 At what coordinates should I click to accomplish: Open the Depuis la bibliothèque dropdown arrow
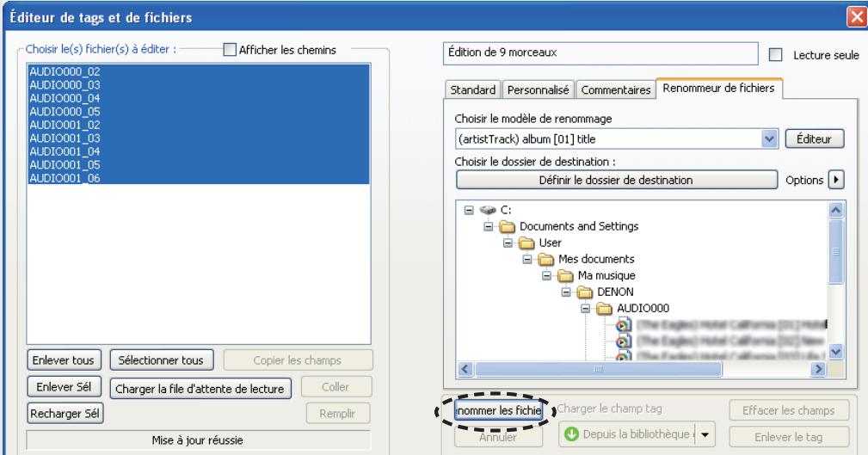click(705, 434)
